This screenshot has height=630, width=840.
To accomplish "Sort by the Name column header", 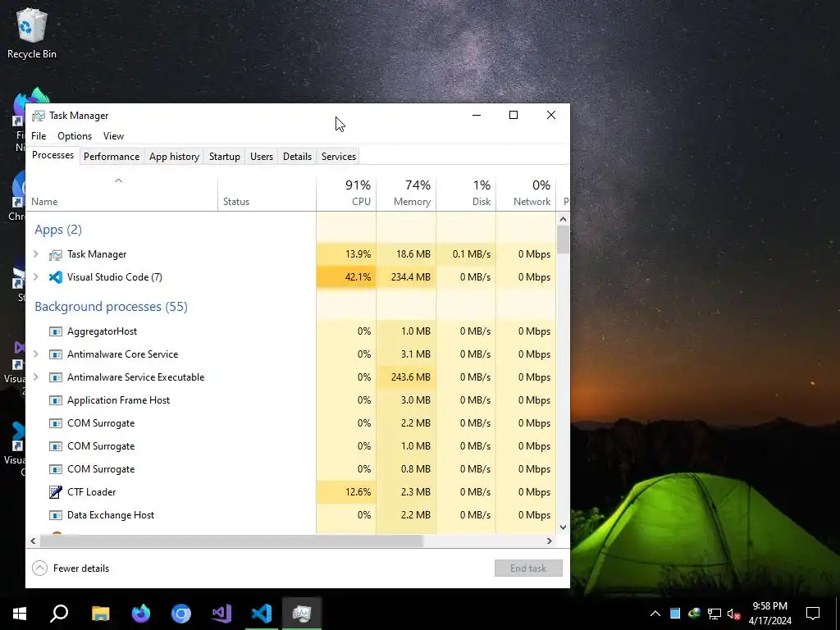I will pyautogui.click(x=121, y=194).
